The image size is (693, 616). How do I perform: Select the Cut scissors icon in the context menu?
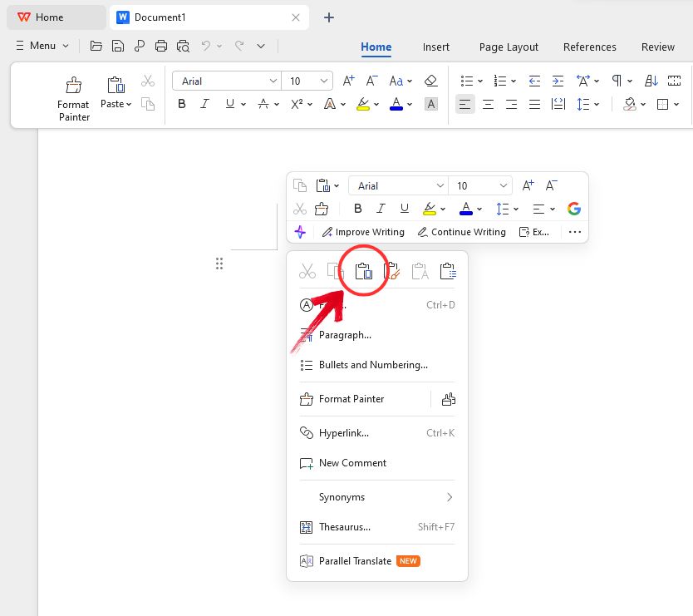click(307, 270)
